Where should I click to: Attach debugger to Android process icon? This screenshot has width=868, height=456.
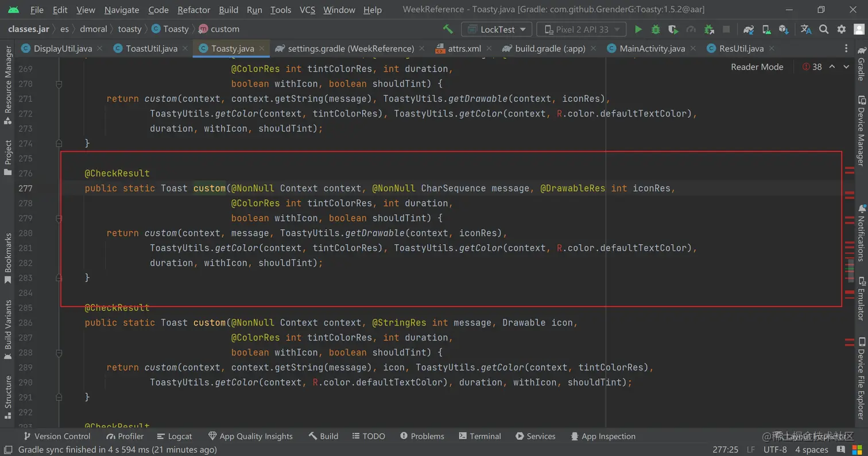[x=709, y=29]
